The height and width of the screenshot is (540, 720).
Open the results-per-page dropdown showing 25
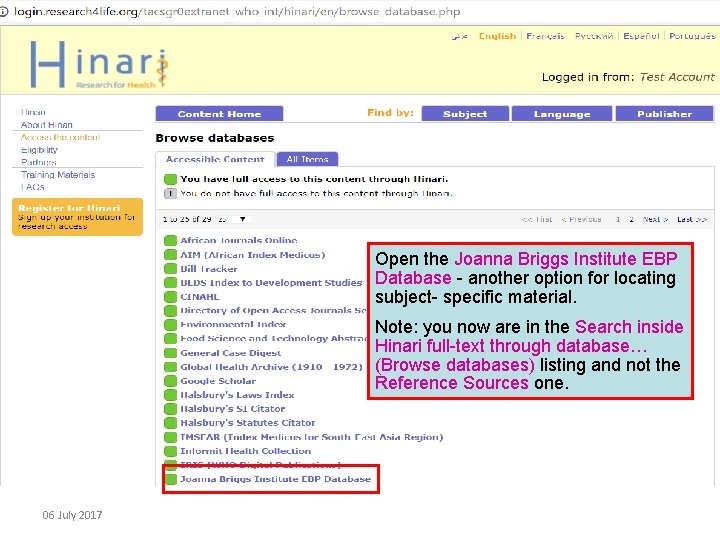tap(232, 219)
